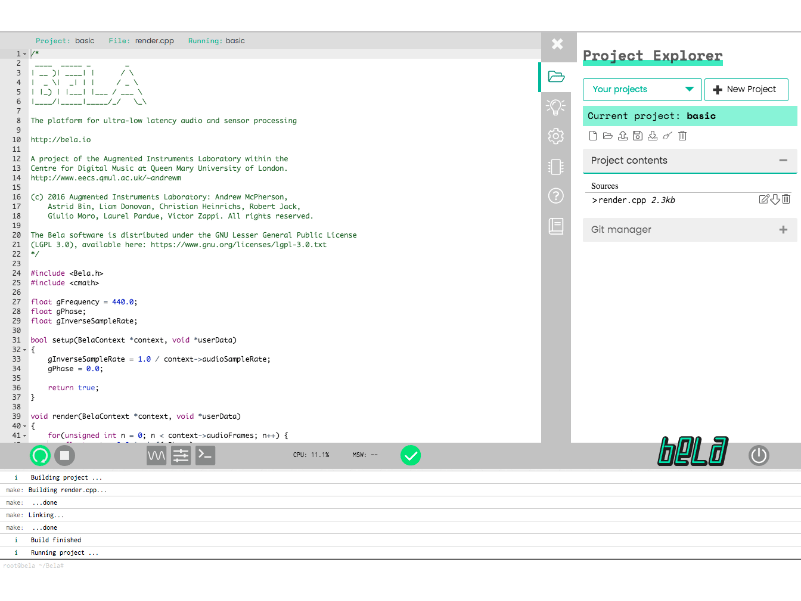Image resolution: width=801 pixels, height=601 pixels.
Task: Click the Bela logo
Action: [x=693, y=451]
